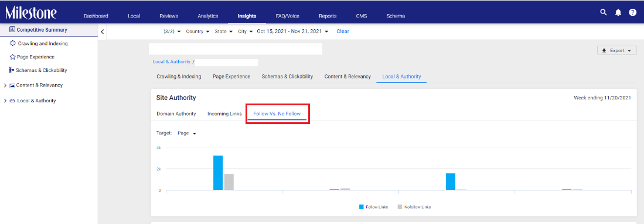Screen dimensions: 644x224
Task: Toggle the Nofollow Links legend swatch
Action: tap(400, 207)
